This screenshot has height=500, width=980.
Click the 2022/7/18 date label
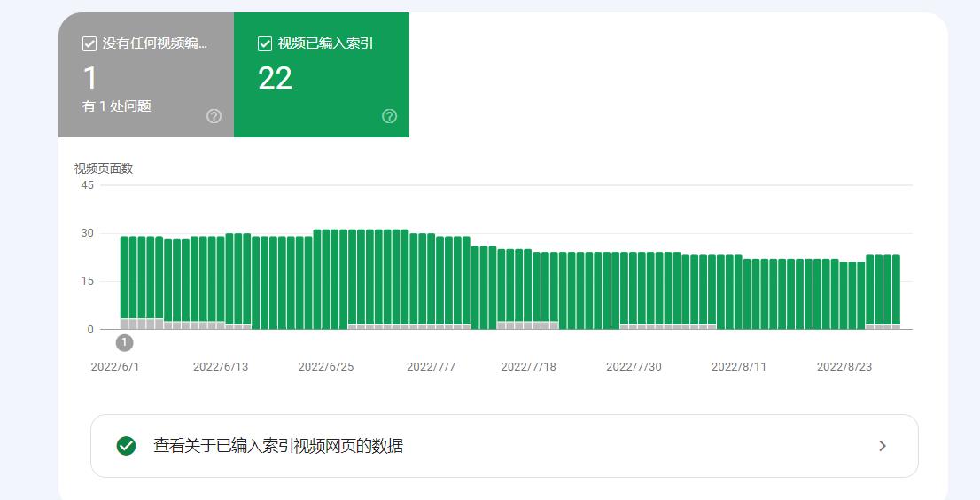[x=529, y=367]
